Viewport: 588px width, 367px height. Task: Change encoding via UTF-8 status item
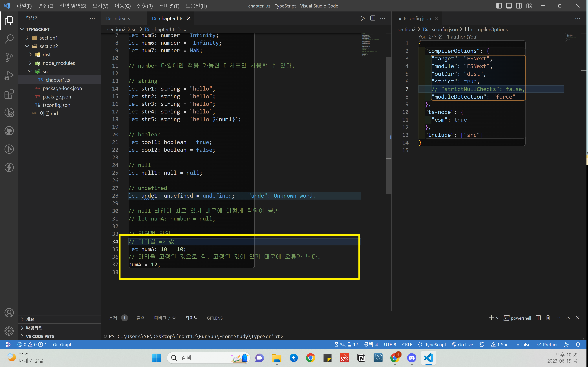pyautogui.click(x=390, y=344)
